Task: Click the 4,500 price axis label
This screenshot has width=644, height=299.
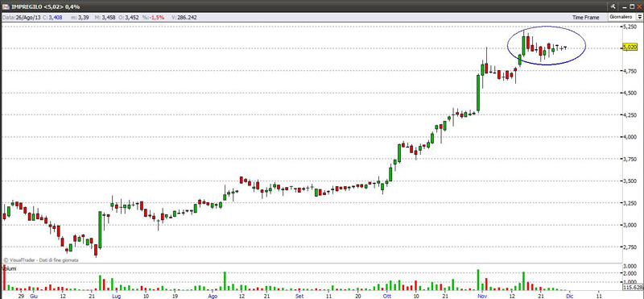Action: [x=630, y=93]
